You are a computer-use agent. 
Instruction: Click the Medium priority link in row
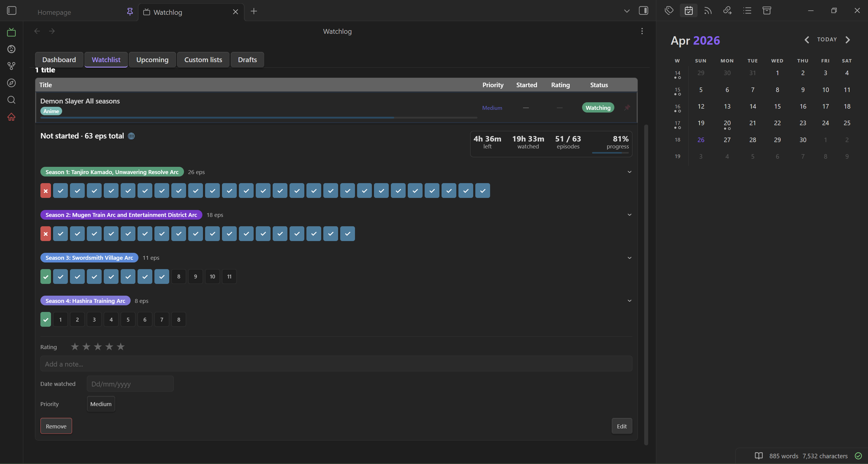492,108
